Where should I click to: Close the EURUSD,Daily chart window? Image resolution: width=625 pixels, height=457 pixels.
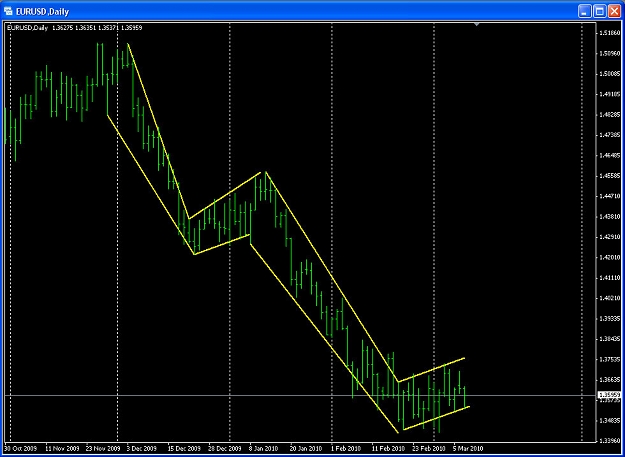pos(614,12)
